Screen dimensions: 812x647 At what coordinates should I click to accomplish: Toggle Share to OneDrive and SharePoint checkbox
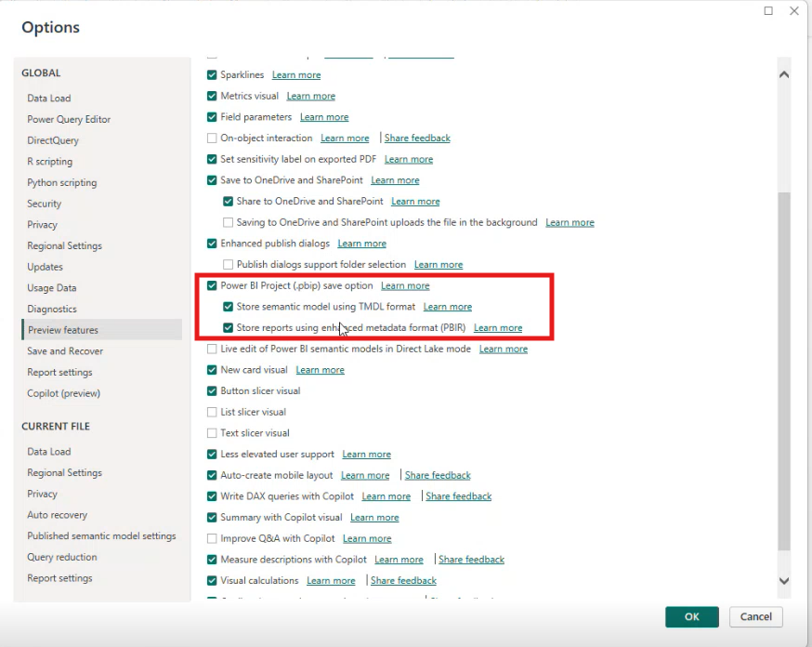pyautogui.click(x=228, y=202)
